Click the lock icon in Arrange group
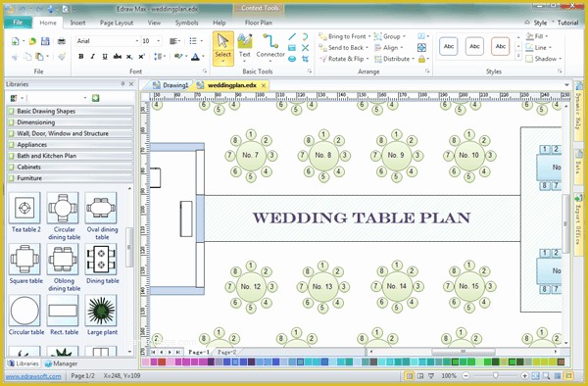Image resolution: width=588 pixels, height=386 pixels. tap(421, 59)
